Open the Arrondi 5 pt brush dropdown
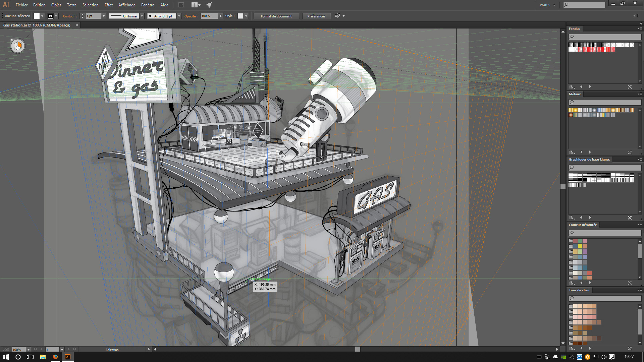Image resolution: width=644 pixels, height=362 pixels. (x=179, y=16)
